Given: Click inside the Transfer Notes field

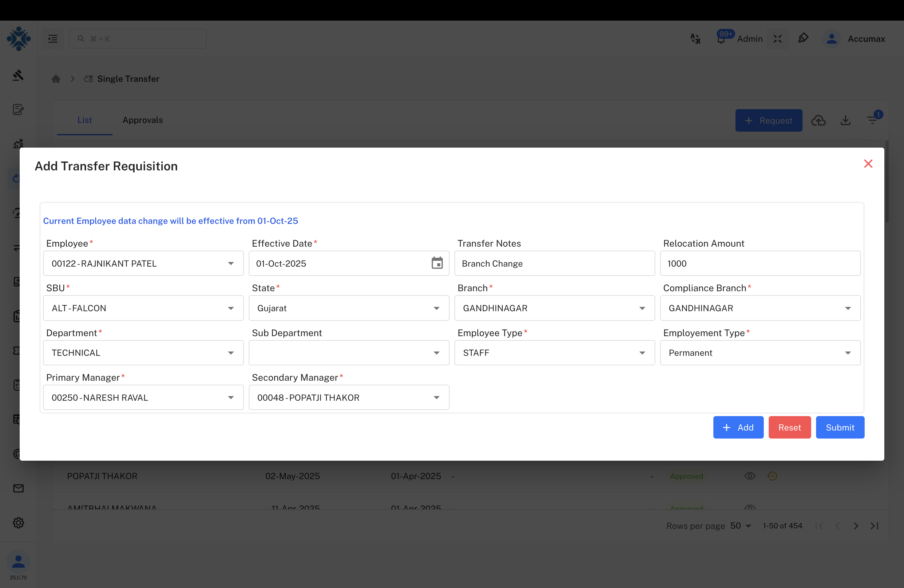Looking at the screenshot, I should (x=554, y=263).
